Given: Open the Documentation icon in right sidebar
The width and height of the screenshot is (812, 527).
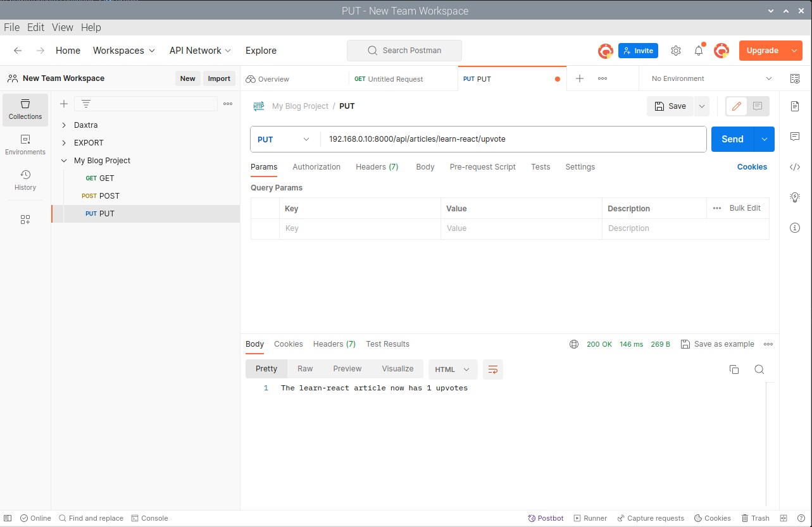Looking at the screenshot, I should pyautogui.click(x=796, y=106).
